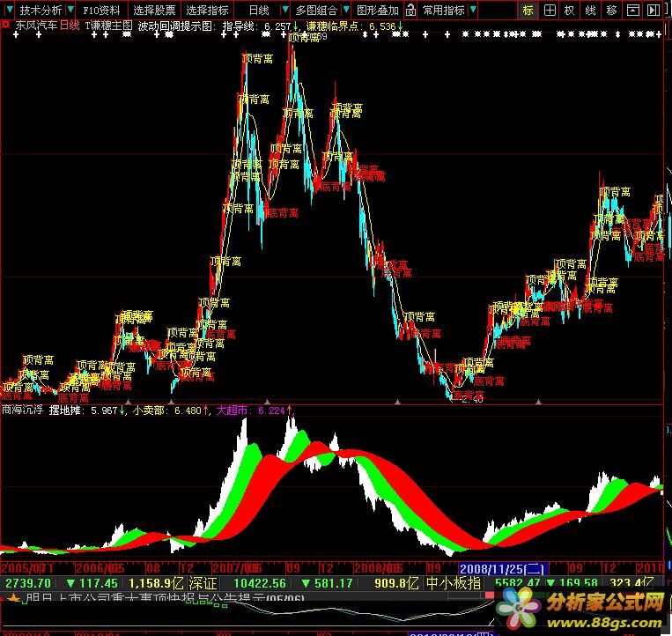Click the 选择指标 button
This screenshot has height=636, width=672.
coord(208,11)
